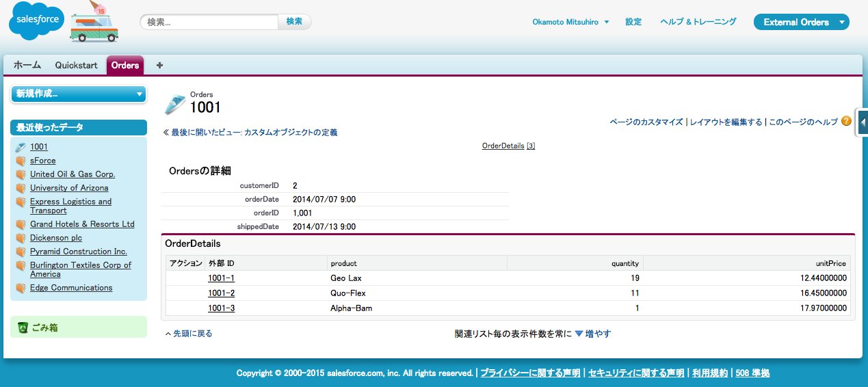Click the product column header
Viewport: 868px width, 387px height.
343,263
